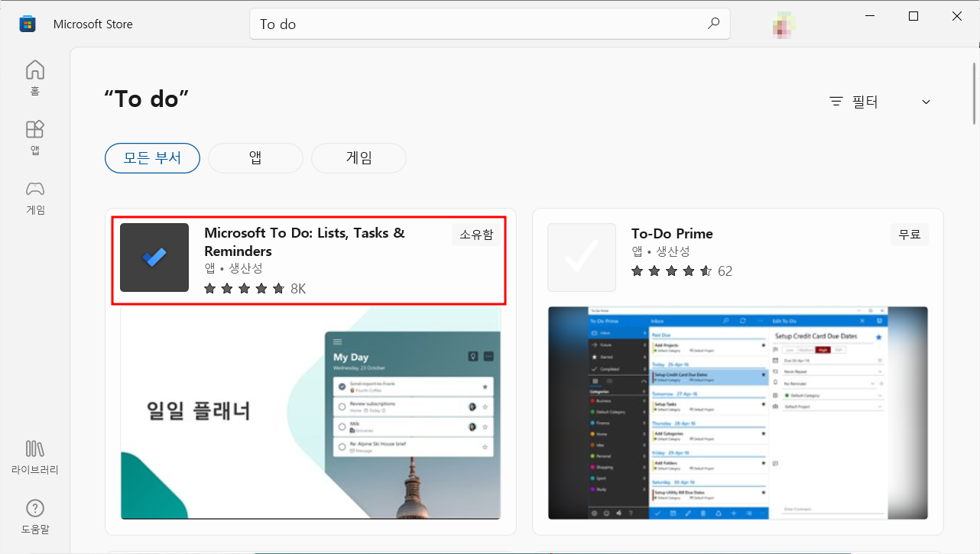Click the search magnifier icon
Image resolution: width=980 pixels, height=554 pixels.
[713, 24]
